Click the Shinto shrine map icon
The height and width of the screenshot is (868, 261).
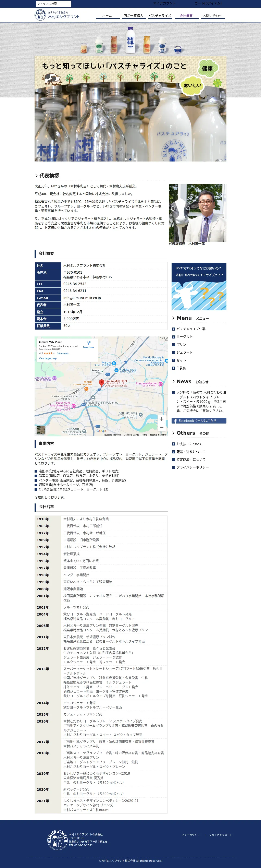[84, 431]
